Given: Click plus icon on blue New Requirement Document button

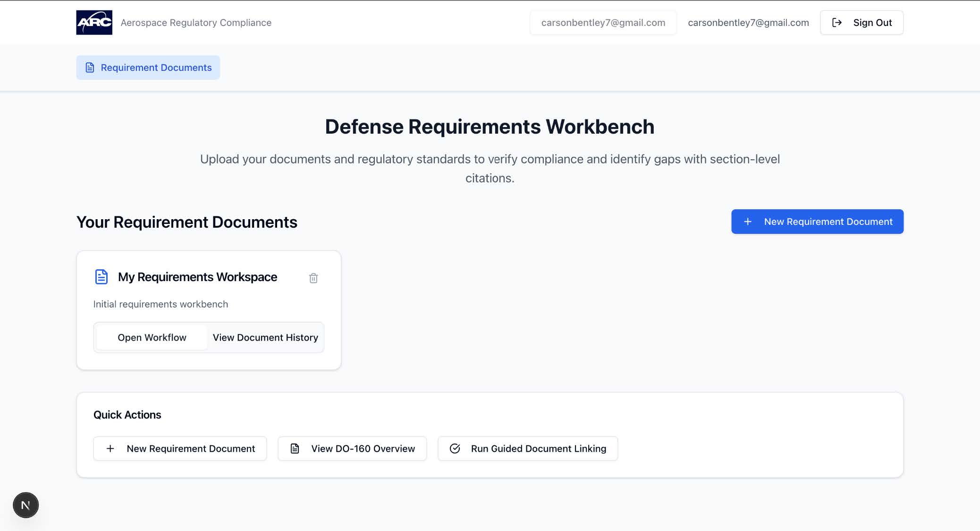Looking at the screenshot, I should click(x=748, y=222).
